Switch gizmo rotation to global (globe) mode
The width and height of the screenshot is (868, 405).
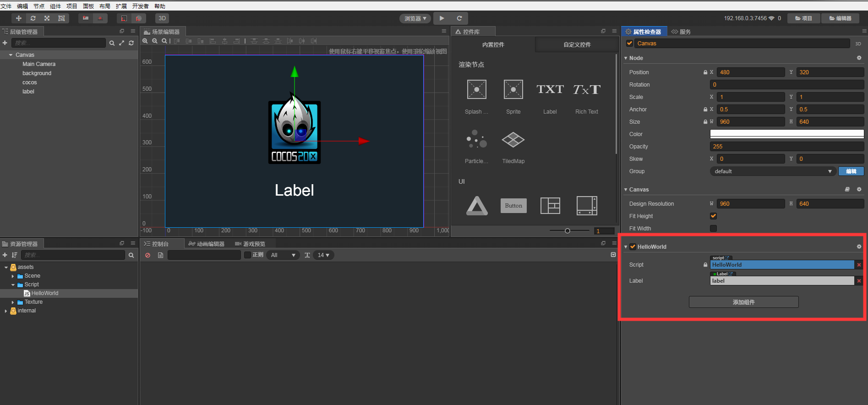coord(138,18)
